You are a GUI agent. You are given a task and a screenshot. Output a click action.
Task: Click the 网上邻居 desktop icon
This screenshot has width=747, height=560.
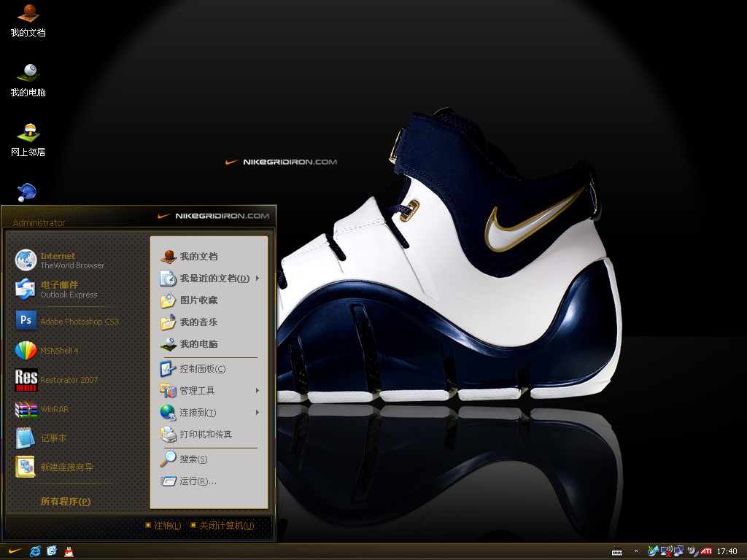[28, 140]
